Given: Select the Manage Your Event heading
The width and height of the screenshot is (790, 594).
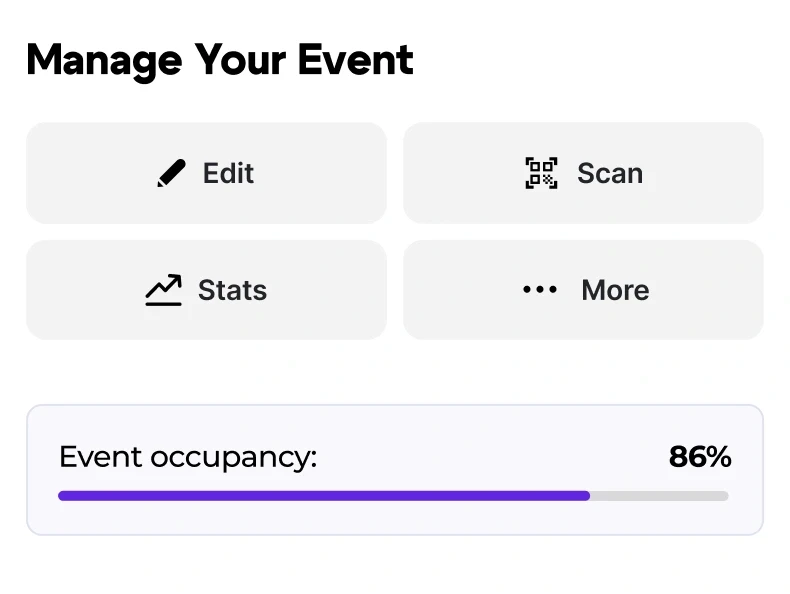Looking at the screenshot, I should (x=220, y=61).
